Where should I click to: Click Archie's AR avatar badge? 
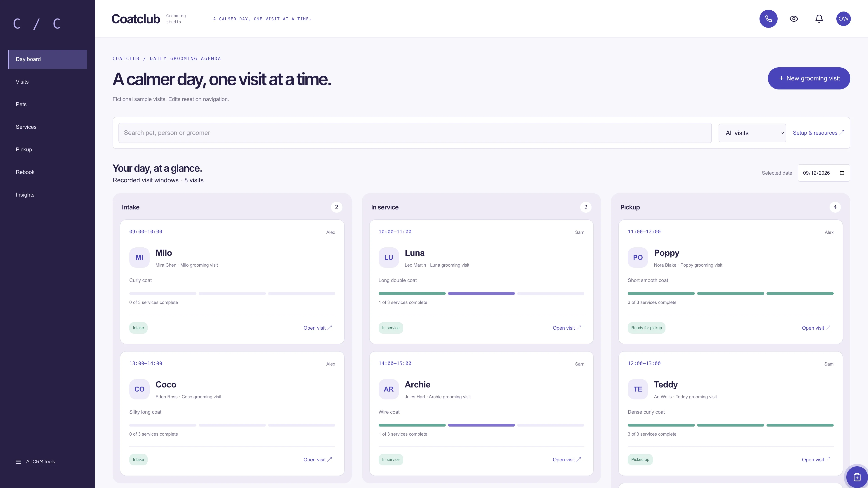389,389
